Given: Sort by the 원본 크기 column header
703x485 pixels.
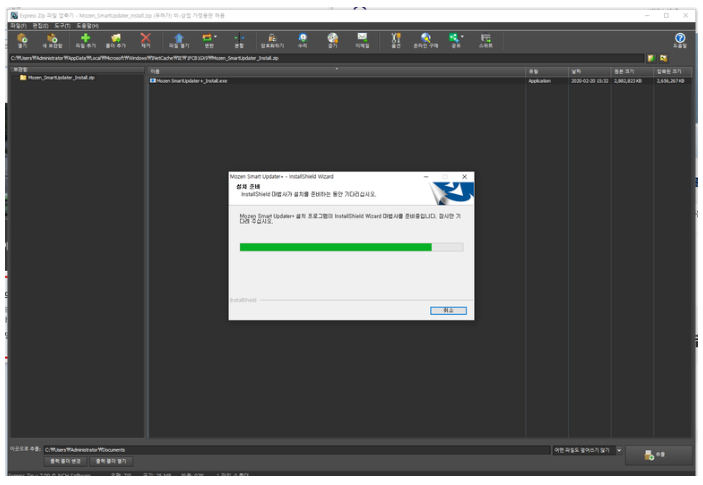Looking at the screenshot, I should tap(632, 71).
